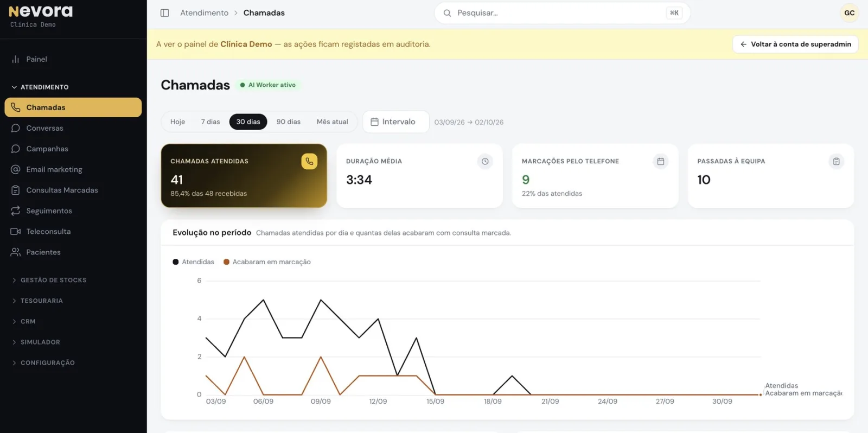
Task: Toggle the Atendidas chart legend series
Action: (x=194, y=262)
